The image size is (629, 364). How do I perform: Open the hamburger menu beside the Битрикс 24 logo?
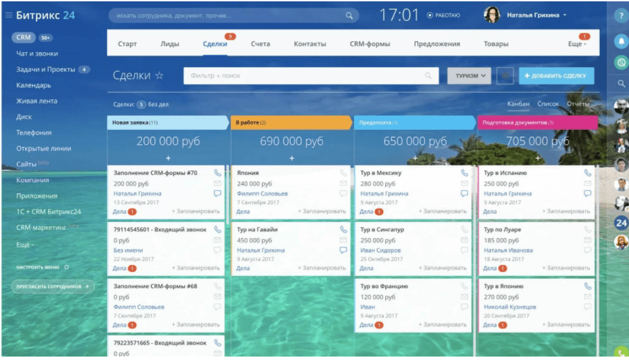(x=8, y=16)
